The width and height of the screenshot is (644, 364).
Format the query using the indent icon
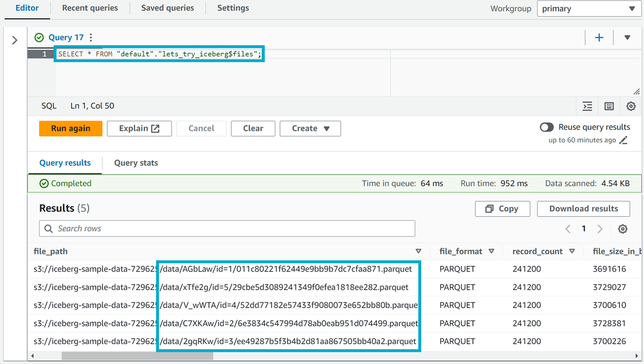point(587,106)
